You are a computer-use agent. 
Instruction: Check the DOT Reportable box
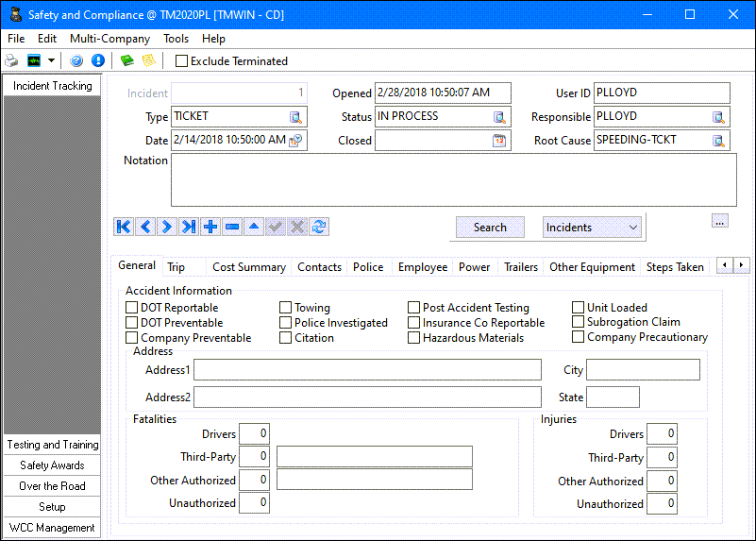(x=132, y=308)
